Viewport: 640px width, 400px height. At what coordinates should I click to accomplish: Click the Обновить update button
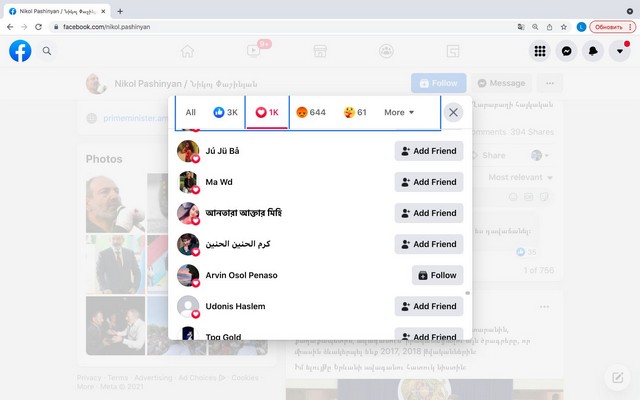[613, 27]
